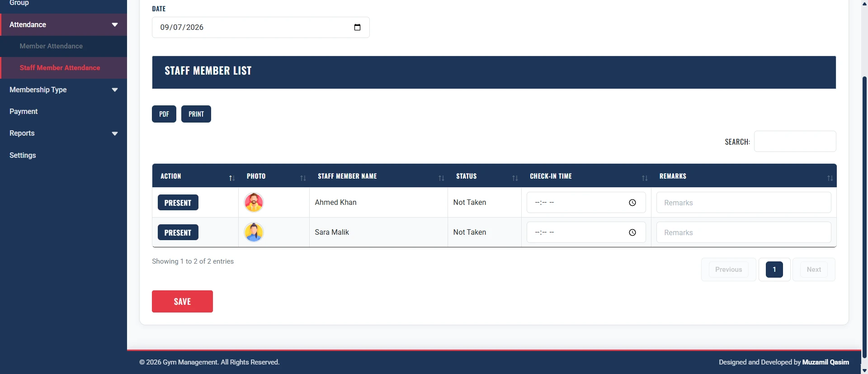The width and height of the screenshot is (868, 374).
Task: Sort table by the Remarks column arrows
Action: pyautogui.click(x=830, y=178)
